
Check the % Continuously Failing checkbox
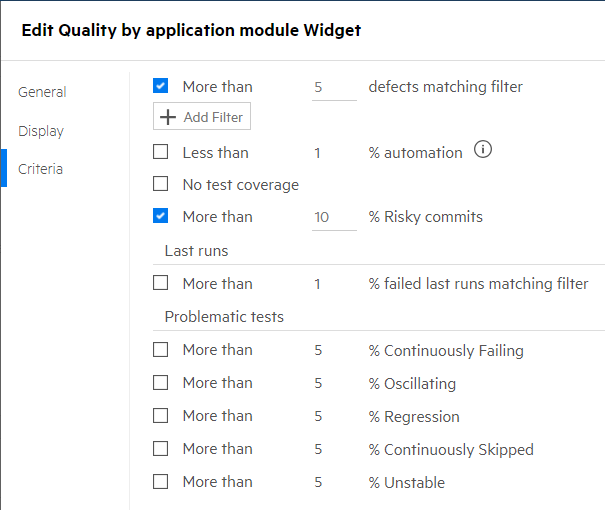161,350
